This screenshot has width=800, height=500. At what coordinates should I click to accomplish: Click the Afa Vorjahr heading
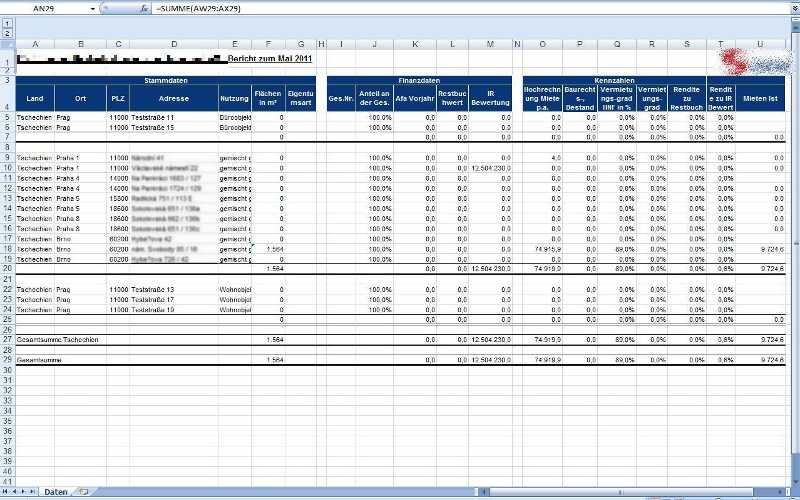pyautogui.click(x=415, y=98)
